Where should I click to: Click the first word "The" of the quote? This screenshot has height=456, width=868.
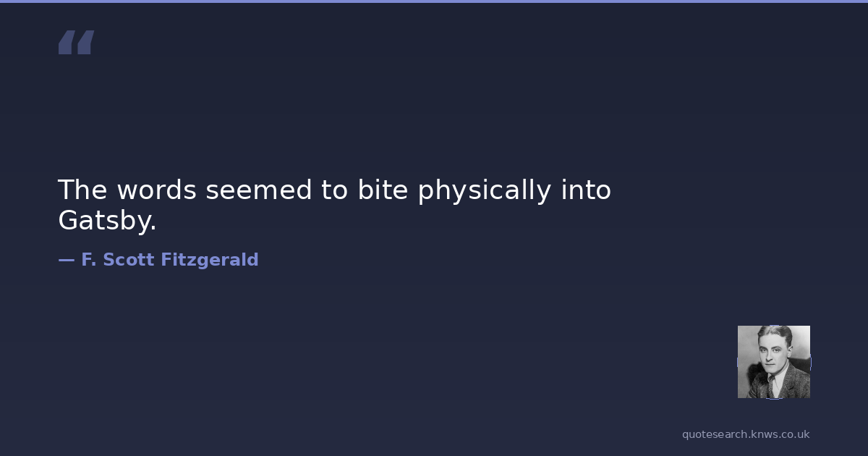(83, 190)
